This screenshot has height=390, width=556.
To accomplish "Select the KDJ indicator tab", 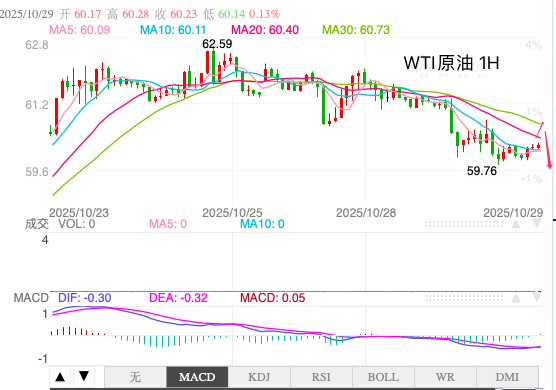I will coord(259,377).
